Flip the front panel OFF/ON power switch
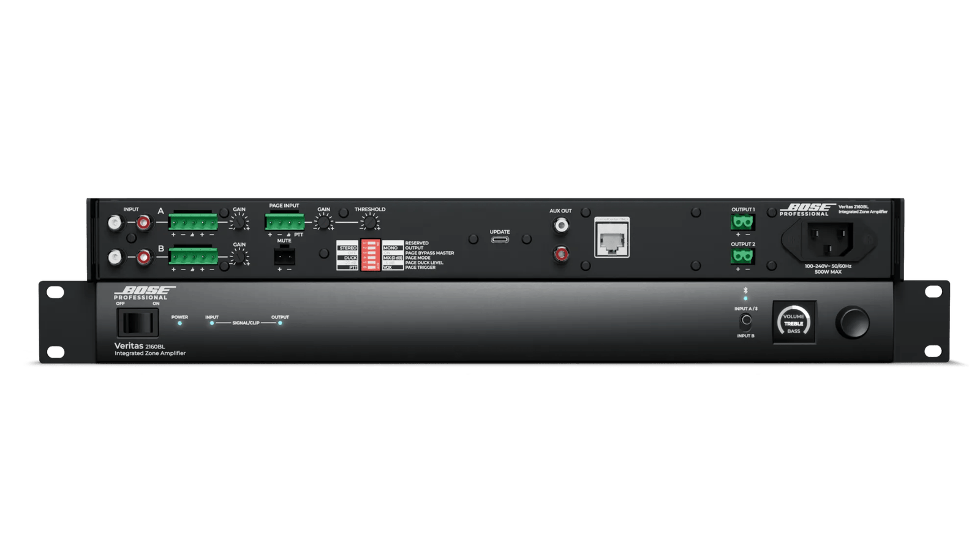Screen dimensions: 980x551 tap(137, 322)
